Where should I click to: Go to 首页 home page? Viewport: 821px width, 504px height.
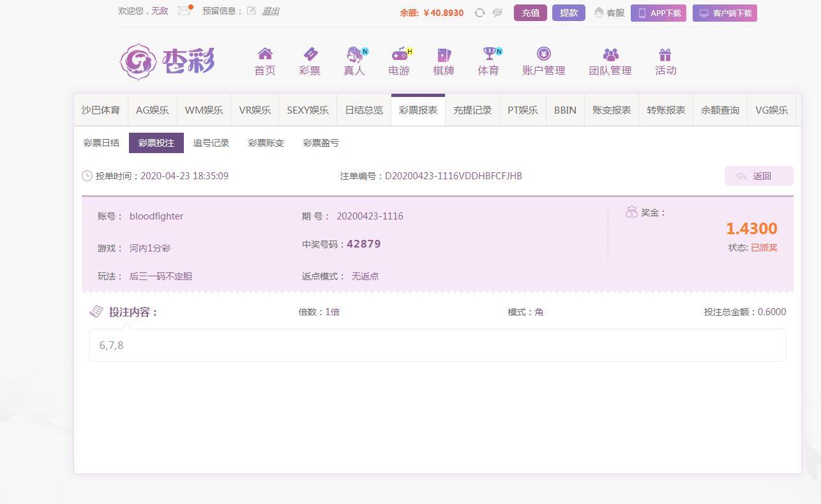coord(265,61)
